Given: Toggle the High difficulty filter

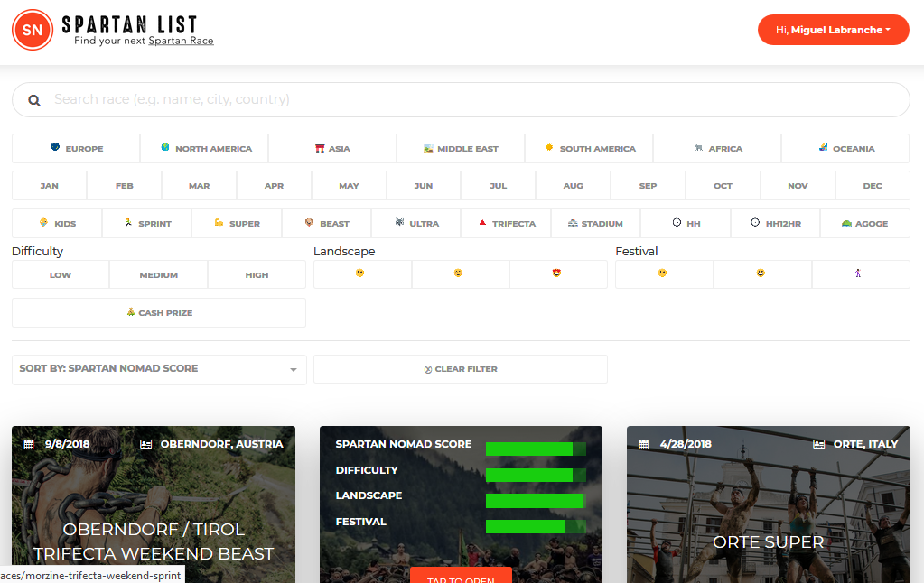Looking at the screenshot, I should [x=257, y=275].
